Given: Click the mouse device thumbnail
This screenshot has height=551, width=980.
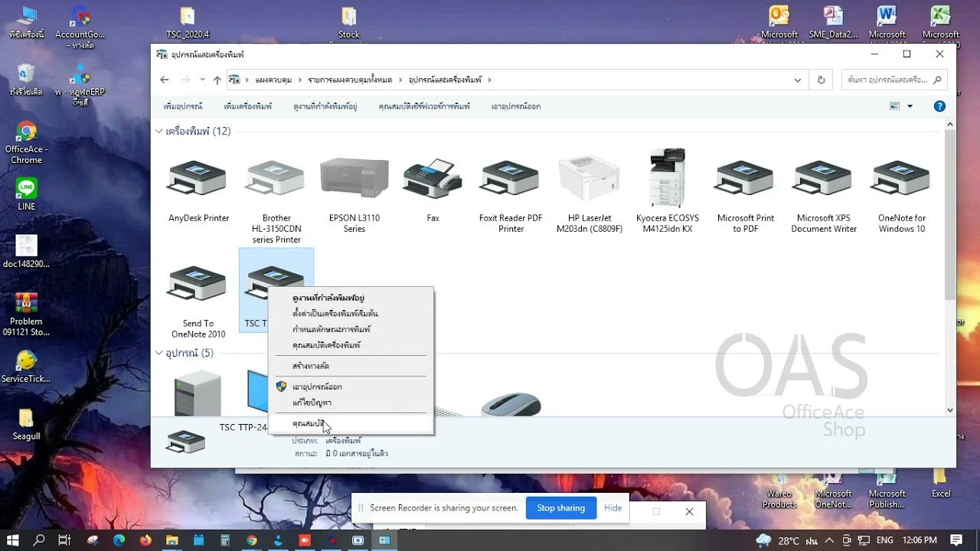Looking at the screenshot, I should tap(511, 404).
